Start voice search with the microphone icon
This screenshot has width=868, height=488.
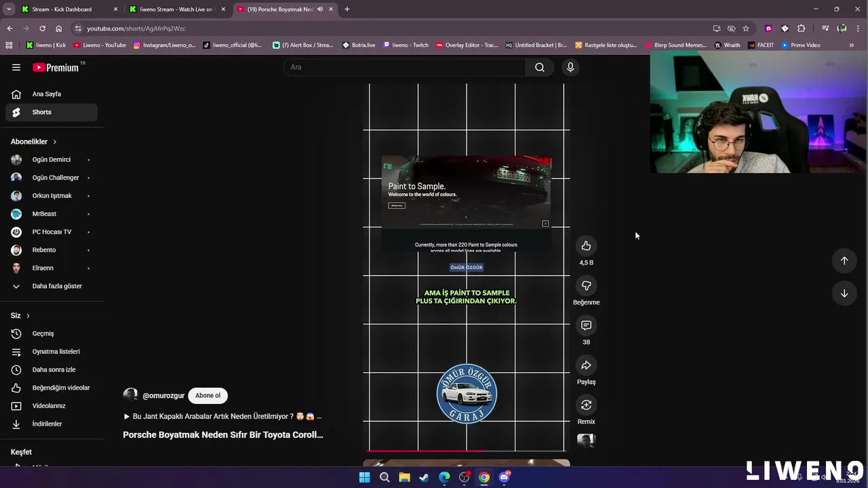[x=570, y=67]
